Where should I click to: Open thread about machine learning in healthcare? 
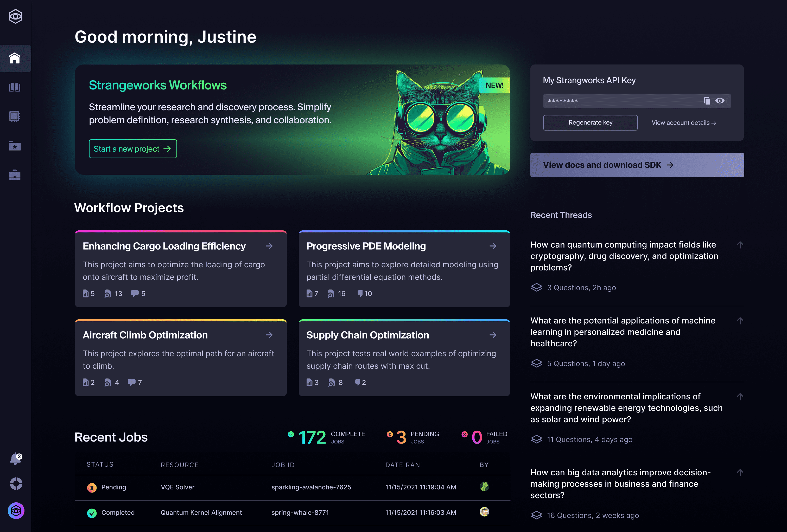(623, 332)
